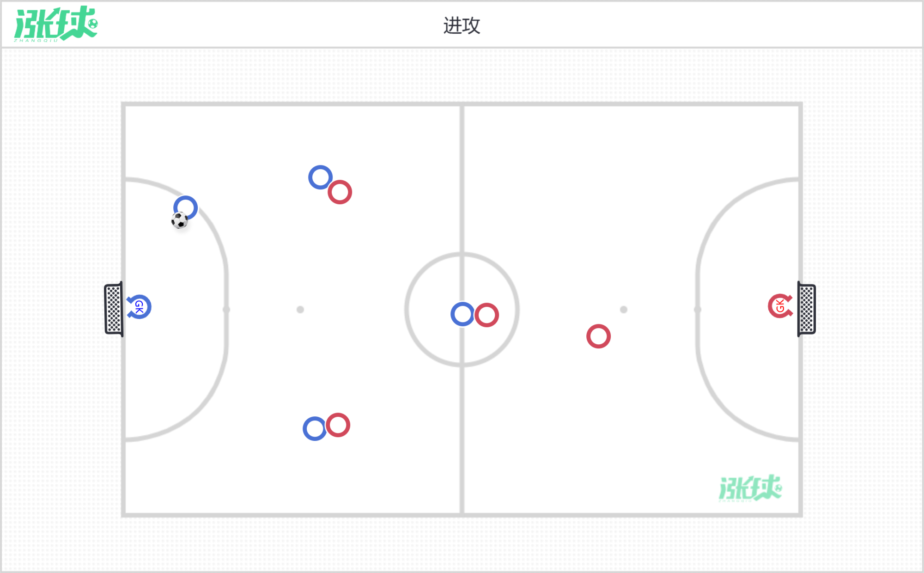Click the Zhangqiu watermark on the pitch

pyautogui.click(x=750, y=488)
